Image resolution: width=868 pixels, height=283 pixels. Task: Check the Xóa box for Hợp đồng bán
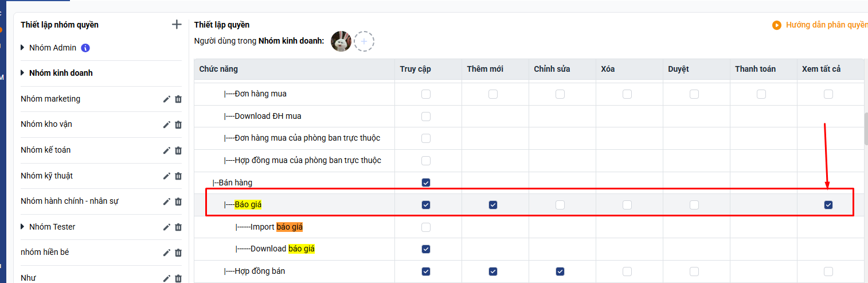(627, 272)
